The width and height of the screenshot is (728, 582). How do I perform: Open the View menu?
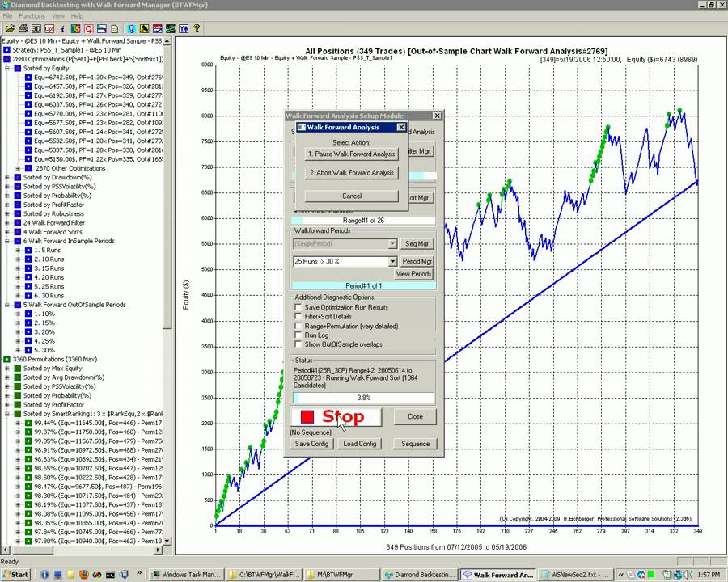coord(58,16)
